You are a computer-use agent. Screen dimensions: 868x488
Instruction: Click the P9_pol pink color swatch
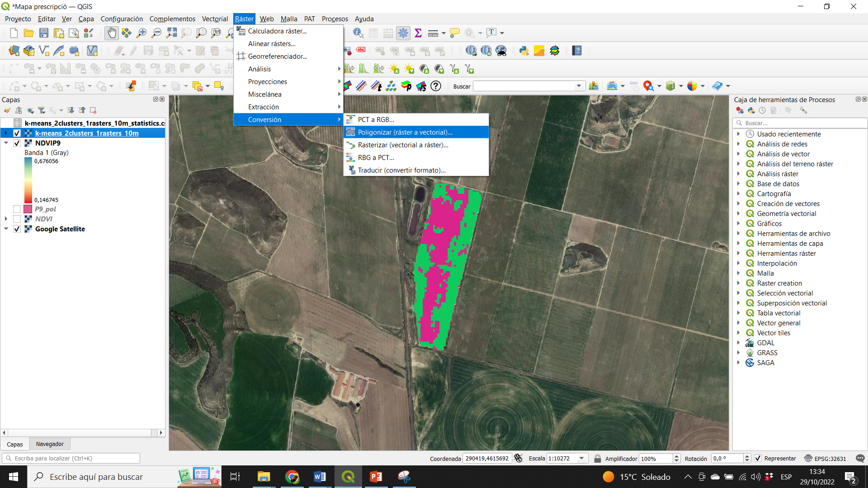pyautogui.click(x=28, y=209)
